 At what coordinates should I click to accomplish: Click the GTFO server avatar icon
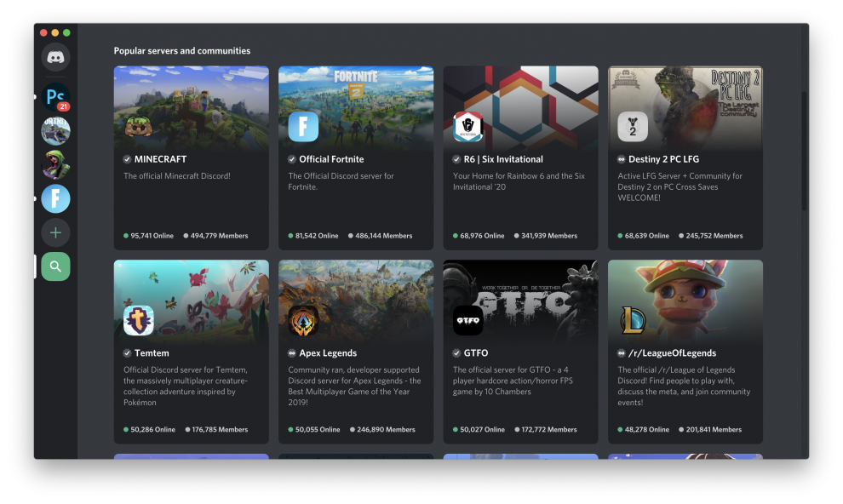[x=467, y=321]
